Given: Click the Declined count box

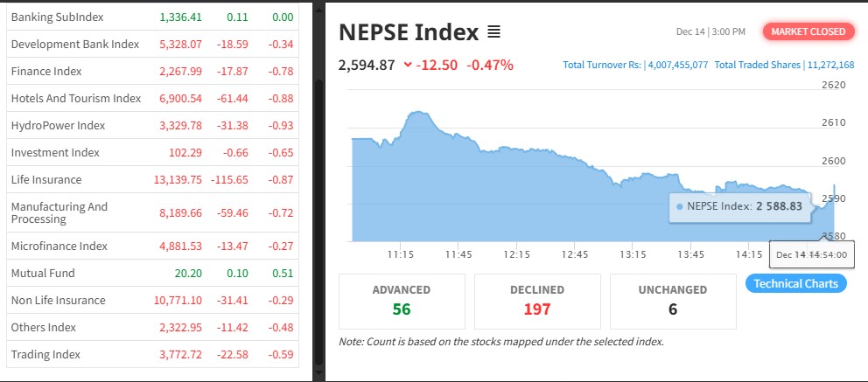Looking at the screenshot, I should pyautogui.click(x=537, y=300).
